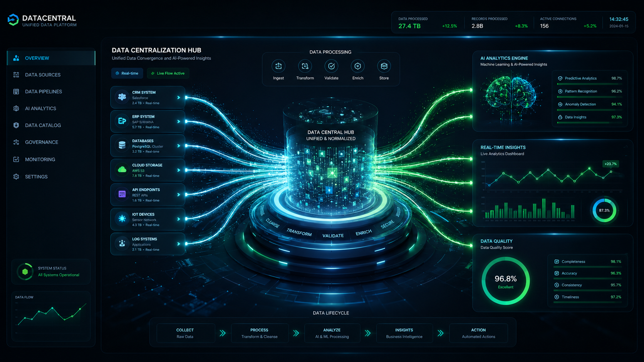Select the Store database icon
This screenshot has width=644, height=362.
384,66
